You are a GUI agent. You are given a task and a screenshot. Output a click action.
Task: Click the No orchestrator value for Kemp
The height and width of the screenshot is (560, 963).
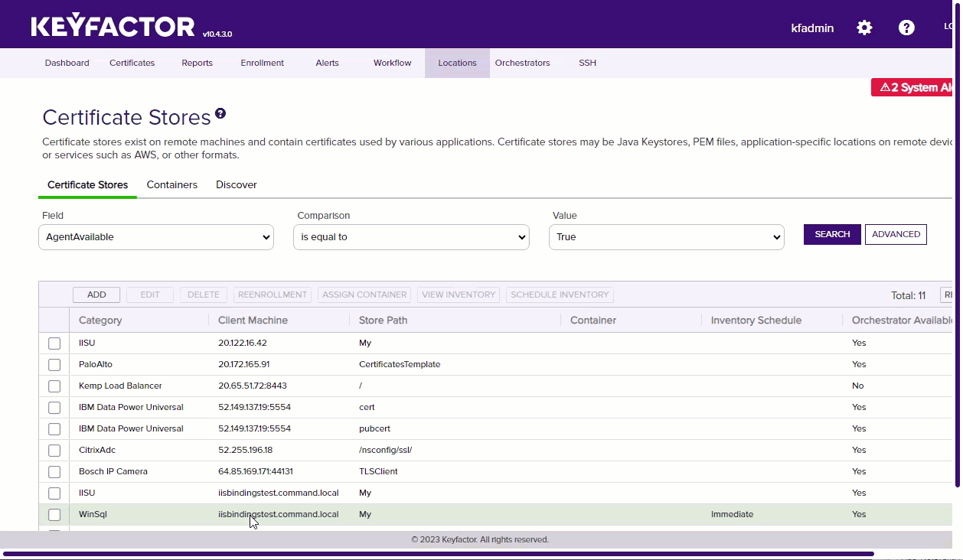pyautogui.click(x=857, y=386)
